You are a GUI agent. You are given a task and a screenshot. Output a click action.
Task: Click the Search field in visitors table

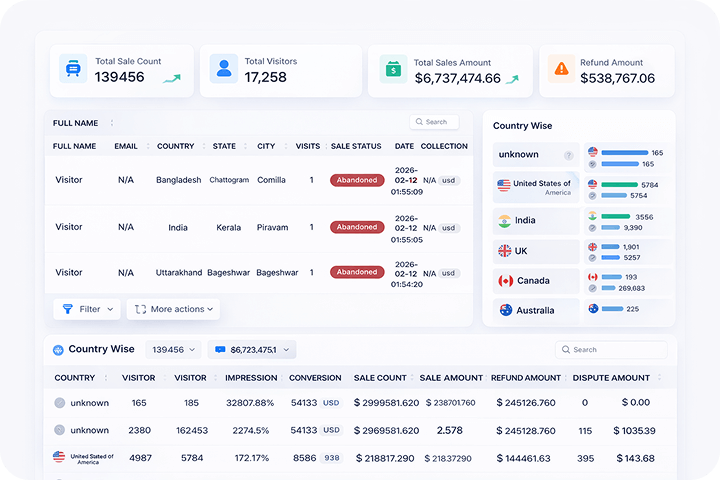[435, 122]
